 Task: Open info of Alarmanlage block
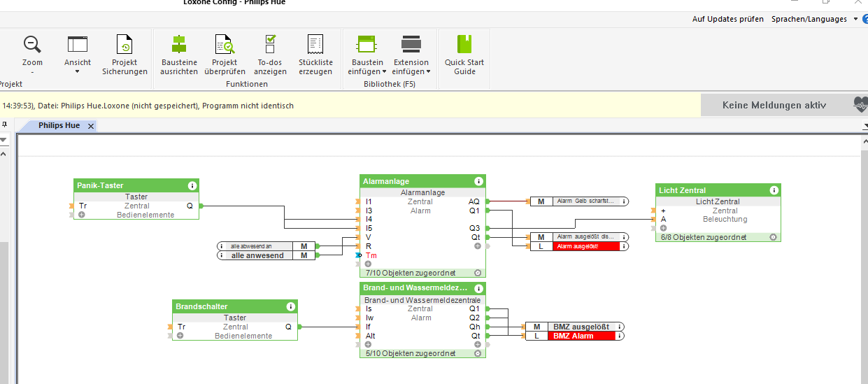[478, 181]
